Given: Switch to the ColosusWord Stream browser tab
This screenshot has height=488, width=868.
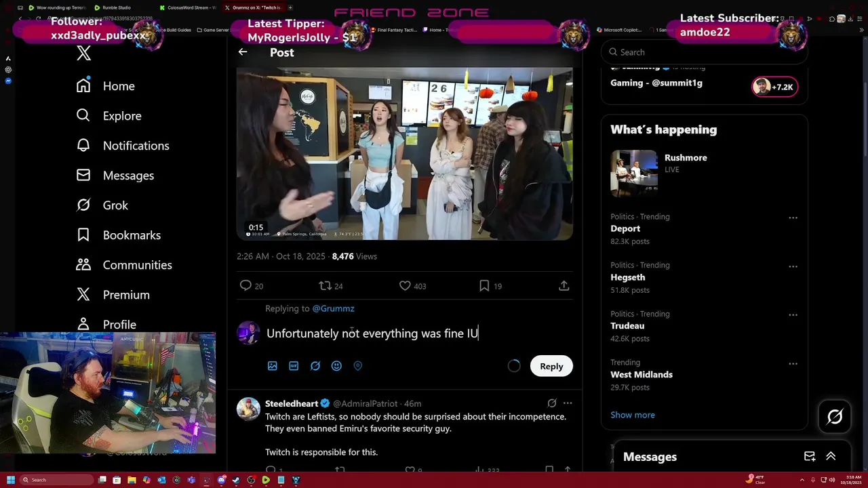Looking at the screenshot, I should (x=188, y=7).
